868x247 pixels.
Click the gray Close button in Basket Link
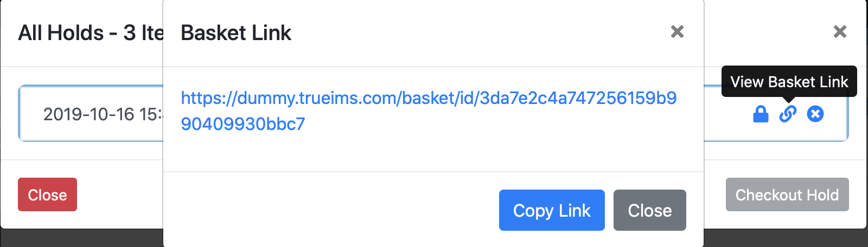point(650,210)
